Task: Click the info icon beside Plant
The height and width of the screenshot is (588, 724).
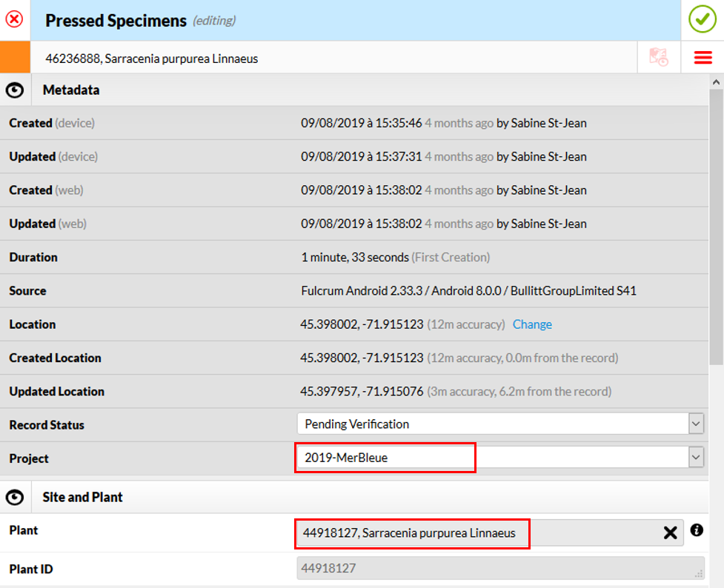Action: pos(697,530)
